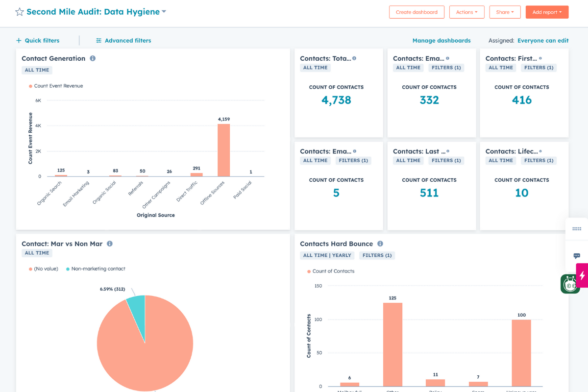Click ALL TIME tag under Contact Generation
Viewport: 588px width, 392px height.
(x=37, y=70)
